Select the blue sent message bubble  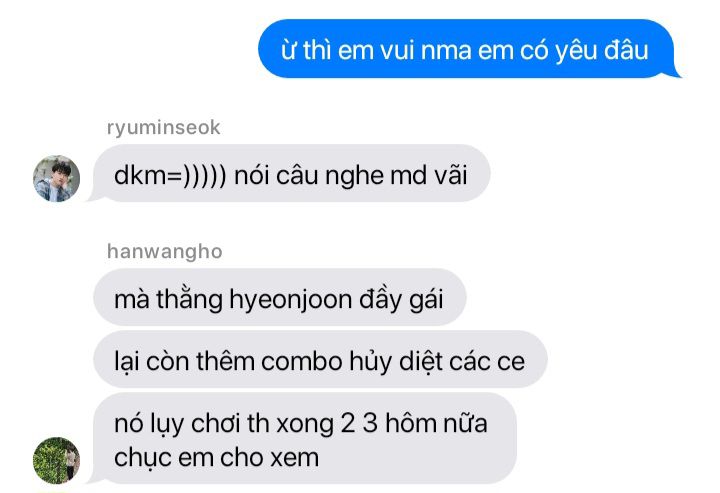468,49
